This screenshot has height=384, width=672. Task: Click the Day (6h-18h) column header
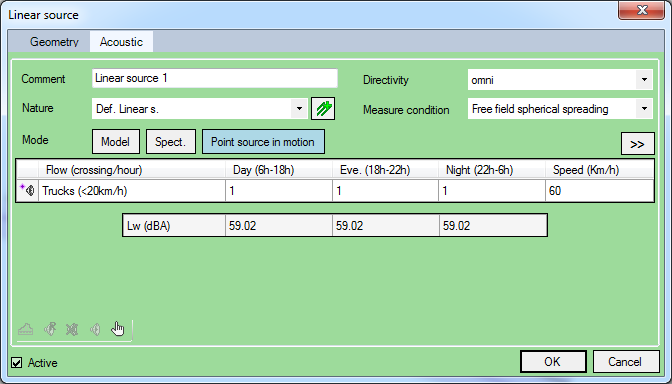(279, 170)
